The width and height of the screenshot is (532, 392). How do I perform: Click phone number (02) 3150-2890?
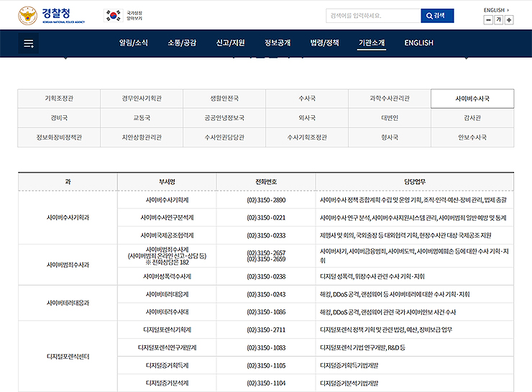[x=266, y=200]
